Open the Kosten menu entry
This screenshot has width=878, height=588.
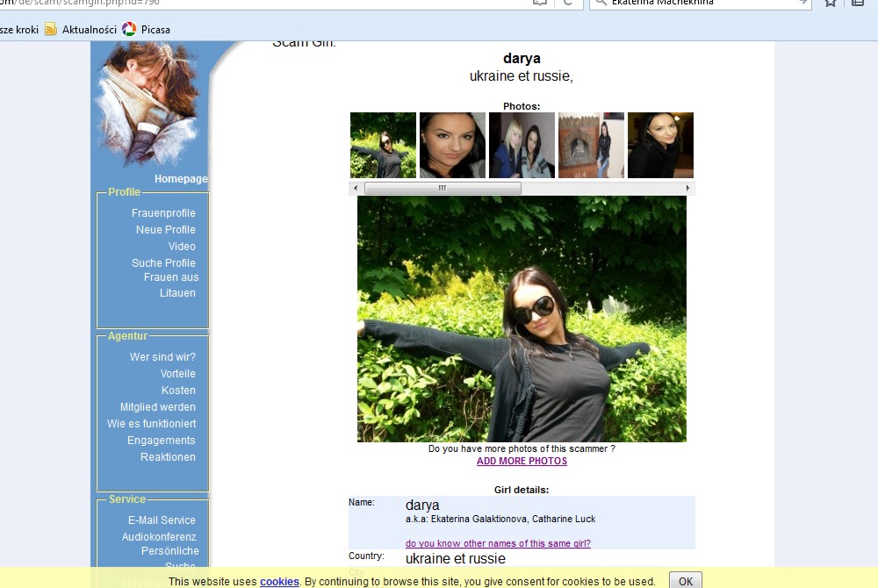point(178,391)
